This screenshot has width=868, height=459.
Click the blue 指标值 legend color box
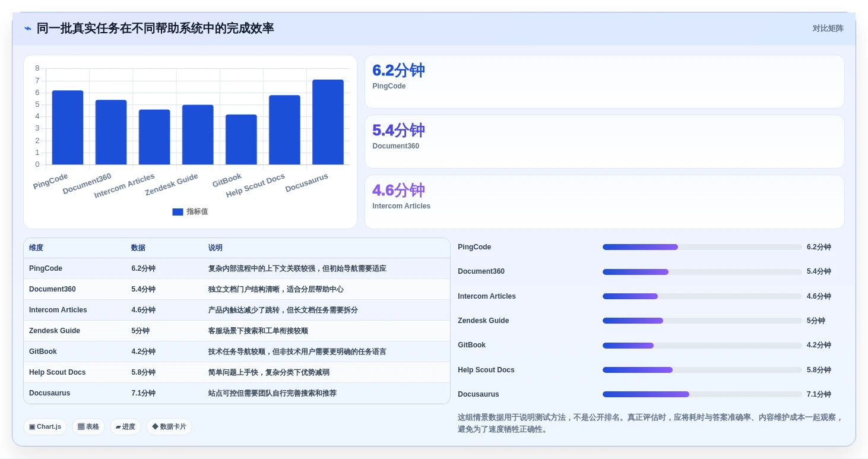pos(178,212)
